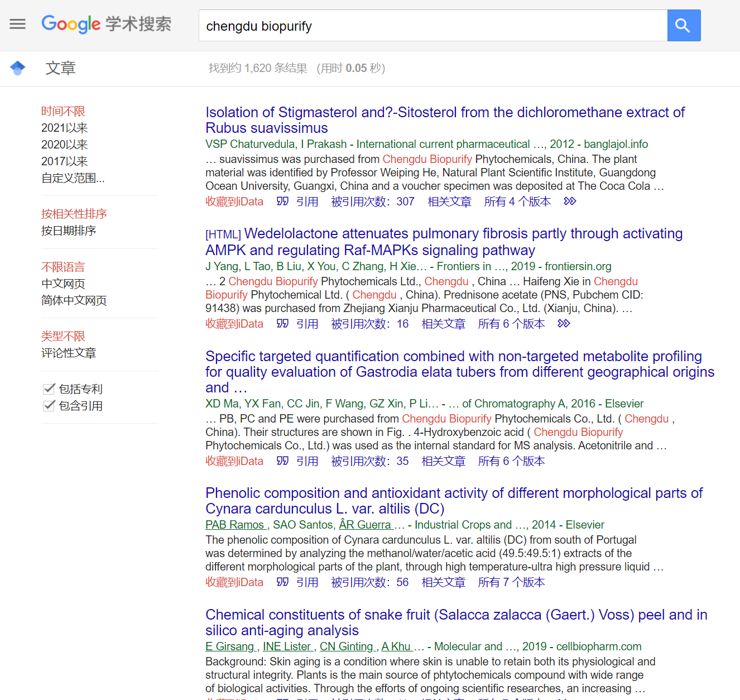
Task: Click the 文章 articles heading
Action: pyautogui.click(x=61, y=68)
